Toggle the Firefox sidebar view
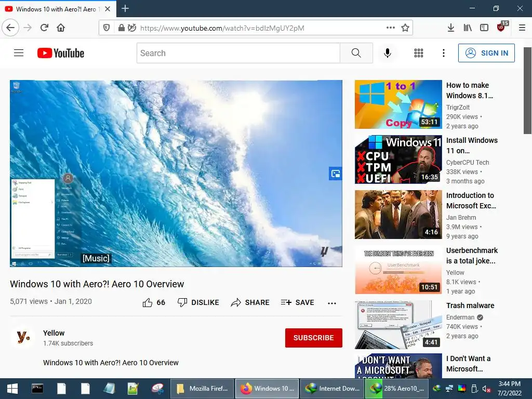Viewport: 532px width, 399px height. (484, 28)
